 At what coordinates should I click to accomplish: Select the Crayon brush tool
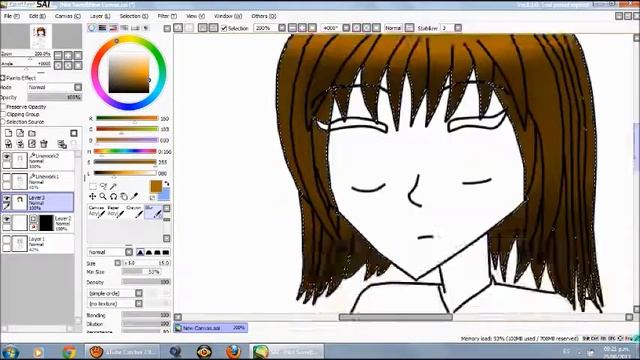point(134,211)
